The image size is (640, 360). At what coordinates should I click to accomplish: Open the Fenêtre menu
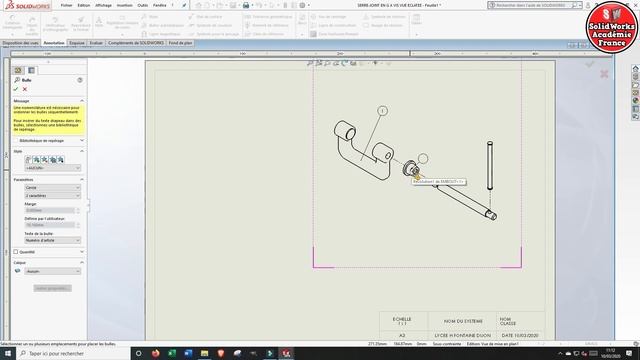point(160,5)
